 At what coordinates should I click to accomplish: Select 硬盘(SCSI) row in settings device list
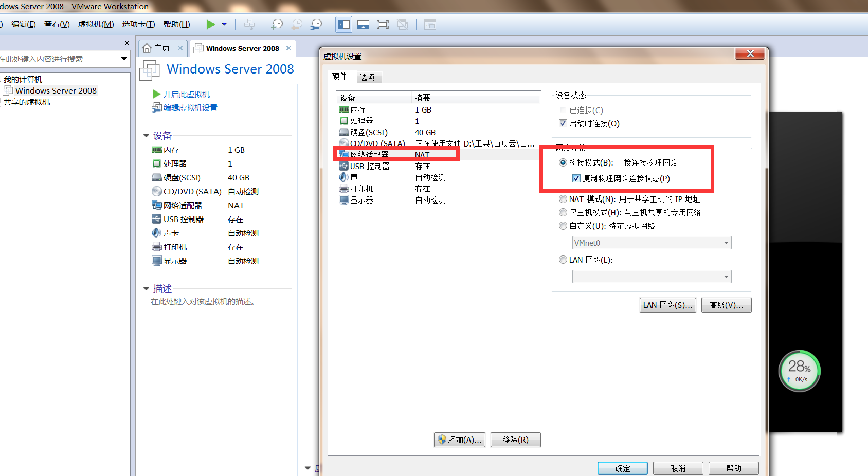tap(438, 132)
